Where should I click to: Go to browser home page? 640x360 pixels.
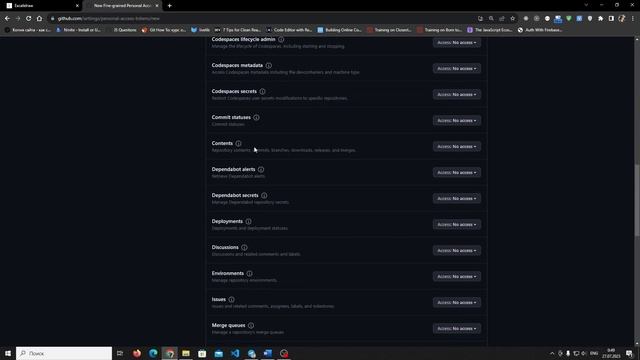point(39,18)
